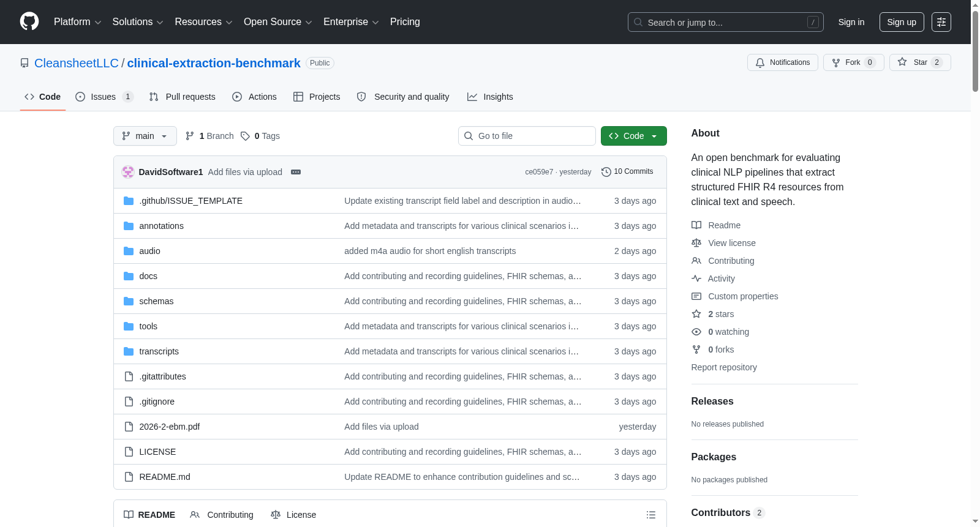
Task: Click the .gitattributes file icon
Action: [x=129, y=376]
